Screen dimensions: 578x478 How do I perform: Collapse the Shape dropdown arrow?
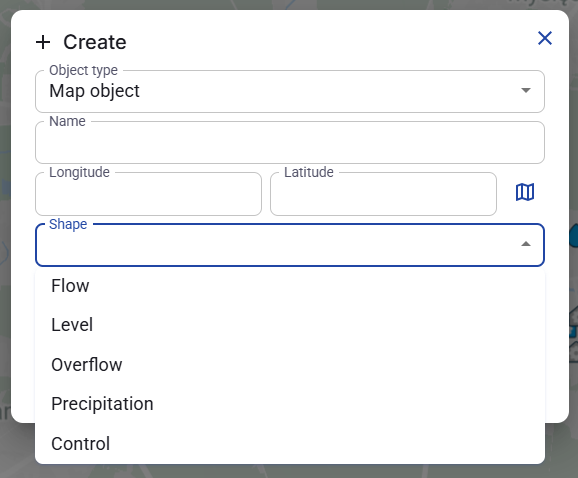coord(526,244)
